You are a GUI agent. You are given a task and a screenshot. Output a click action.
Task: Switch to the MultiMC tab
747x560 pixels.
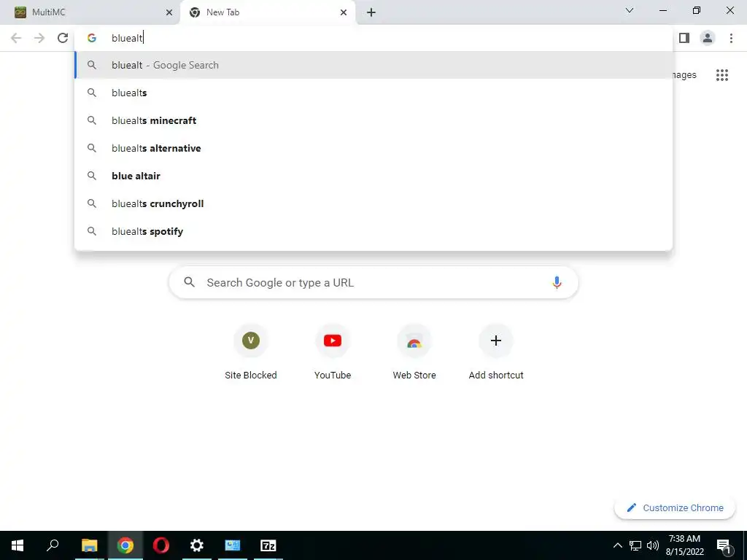[x=90, y=12]
